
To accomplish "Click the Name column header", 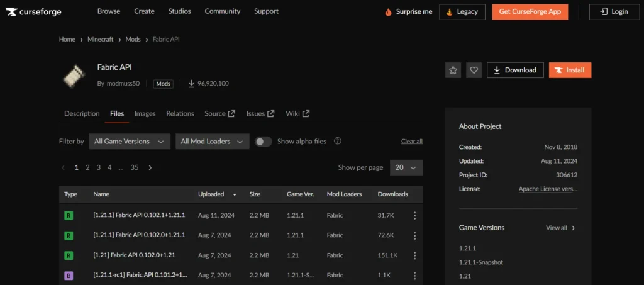I will coord(101,194).
